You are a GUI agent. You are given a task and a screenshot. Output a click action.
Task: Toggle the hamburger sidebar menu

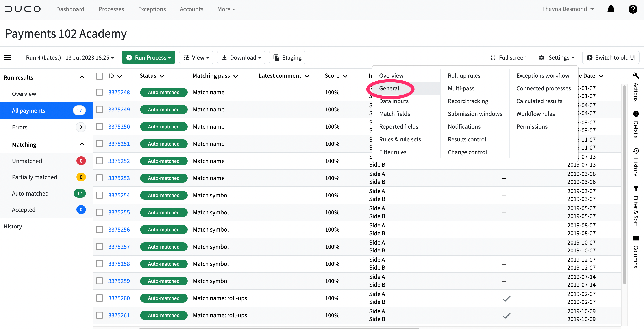click(x=7, y=57)
